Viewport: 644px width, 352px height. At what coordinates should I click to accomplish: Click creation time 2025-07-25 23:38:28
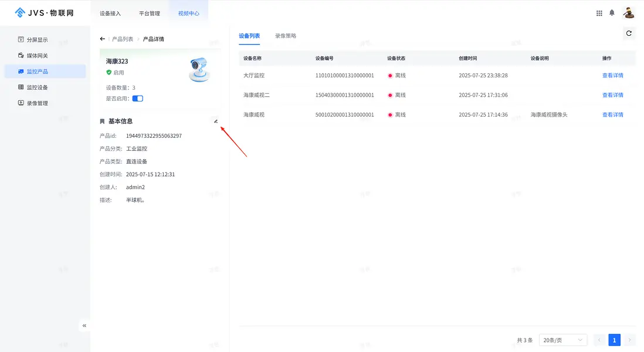pos(483,76)
